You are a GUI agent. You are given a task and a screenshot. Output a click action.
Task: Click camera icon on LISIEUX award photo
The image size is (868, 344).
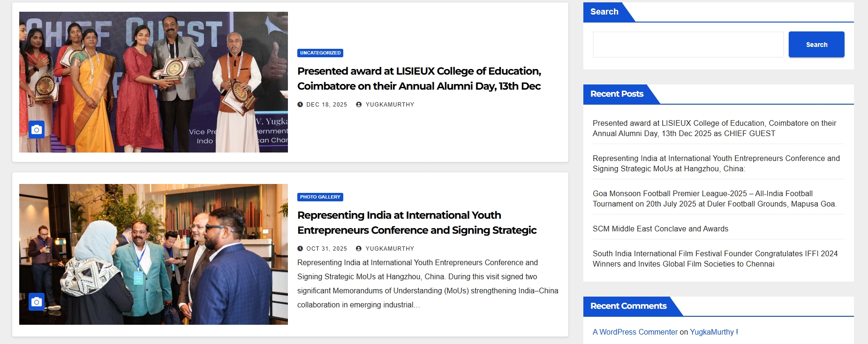tap(37, 130)
